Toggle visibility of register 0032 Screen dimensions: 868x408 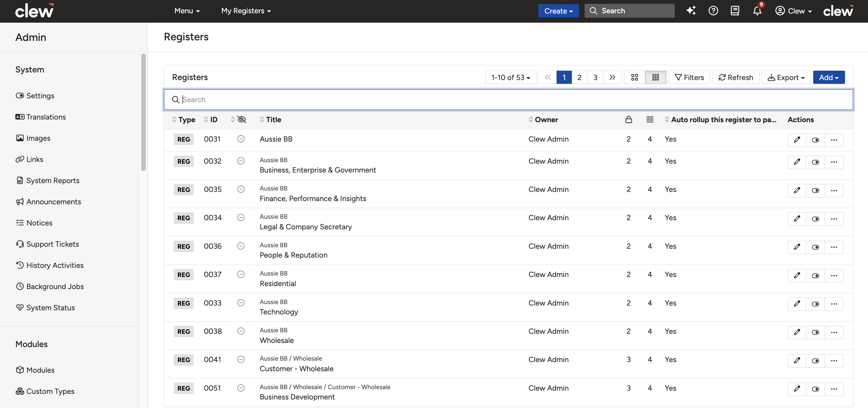(816, 162)
